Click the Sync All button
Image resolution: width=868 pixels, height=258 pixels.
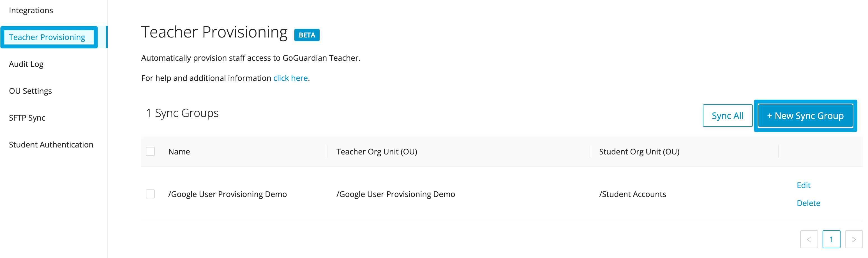click(728, 115)
